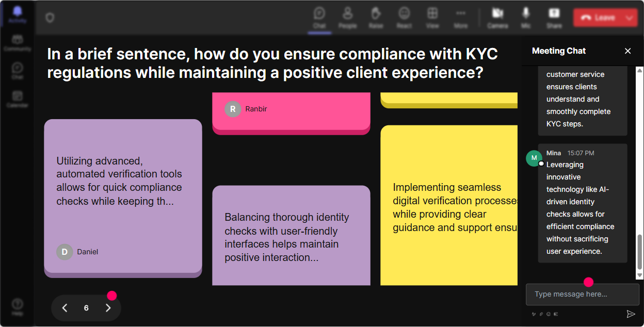Insert an emoji in chat message

click(549, 314)
